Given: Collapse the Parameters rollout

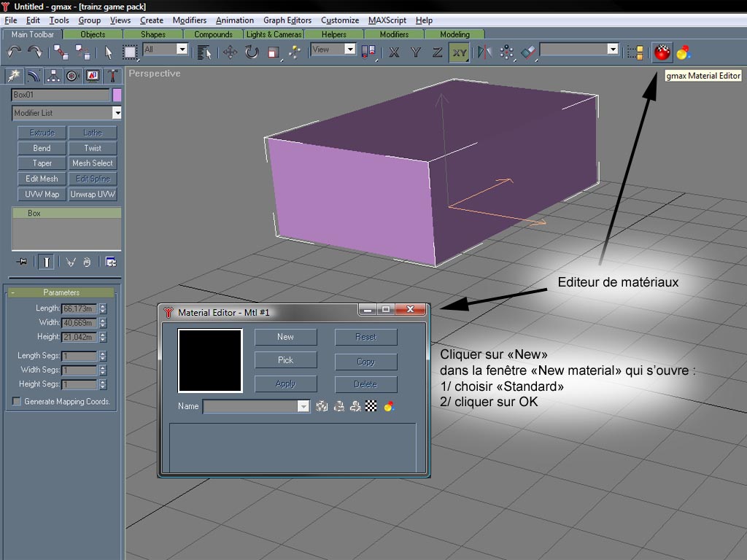Looking at the screenshot, I should pos(61,292).
